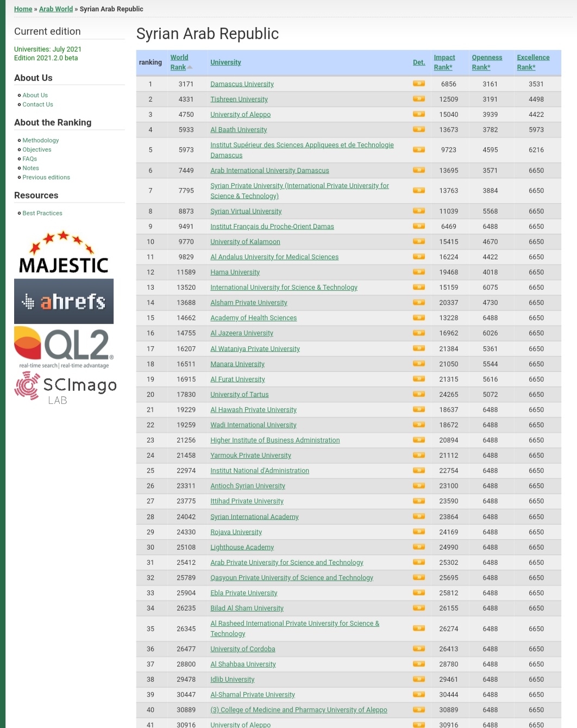This screenshot has width=577, height=728.
Task: Open Previous editions link
Action: click(x=46, y=177)
